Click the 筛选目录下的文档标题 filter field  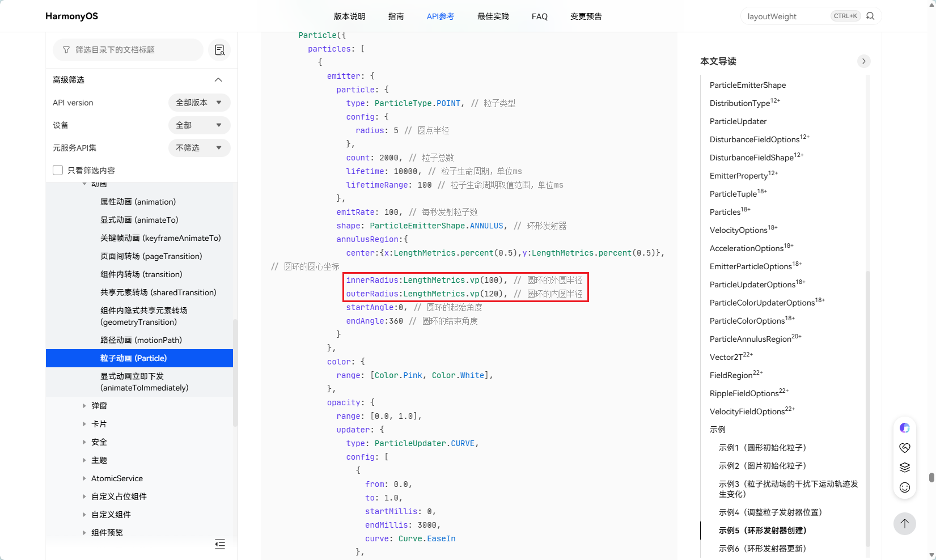128,50
